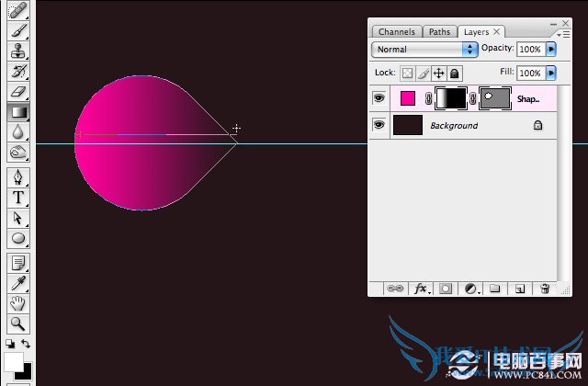
Task: Select the gradient layer mask thumbnail
Action: (451, 98)
